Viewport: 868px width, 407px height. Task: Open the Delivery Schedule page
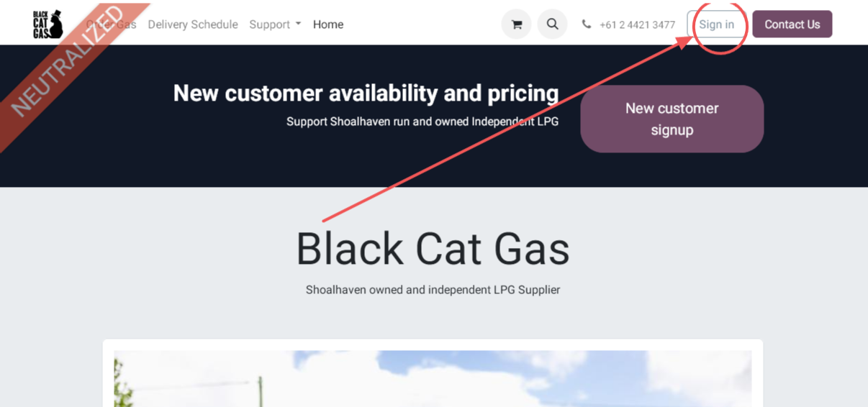pyautogui.click(x=193, y=24)
